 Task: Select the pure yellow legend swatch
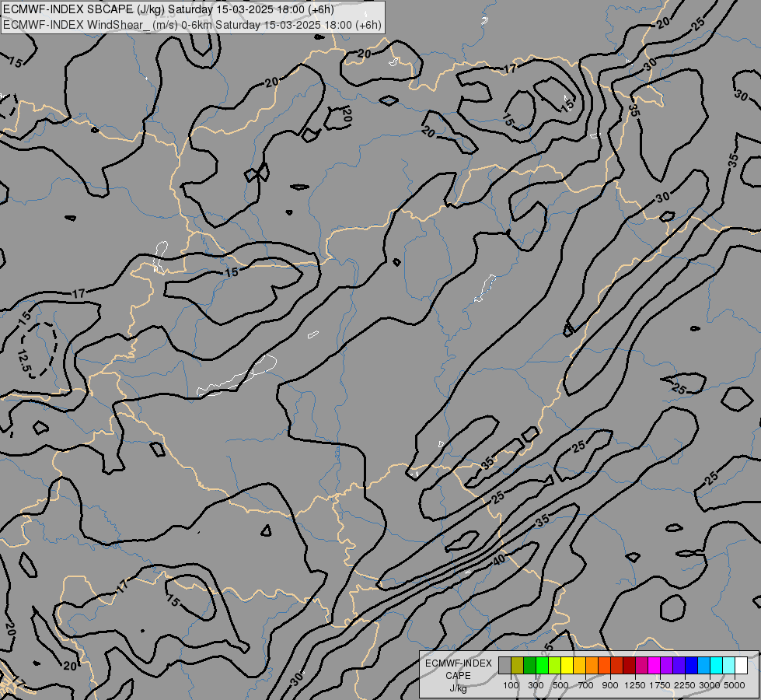tap(567, 665)
